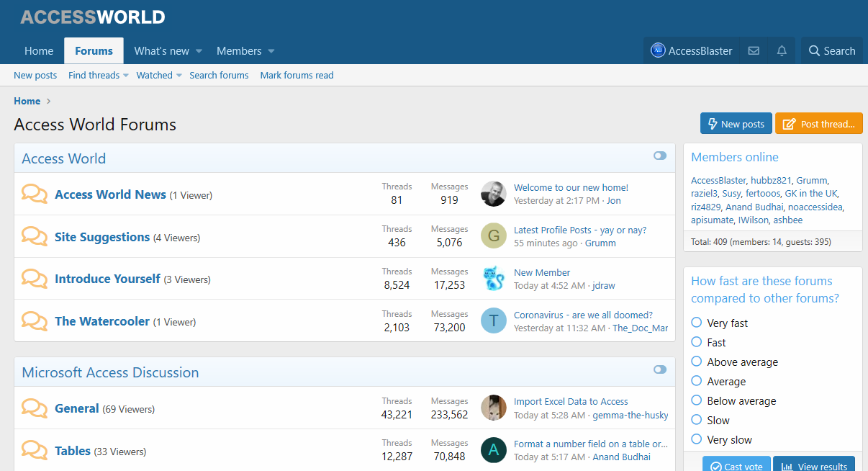Click The Watercooler forum icon

(x=35, y=321)
